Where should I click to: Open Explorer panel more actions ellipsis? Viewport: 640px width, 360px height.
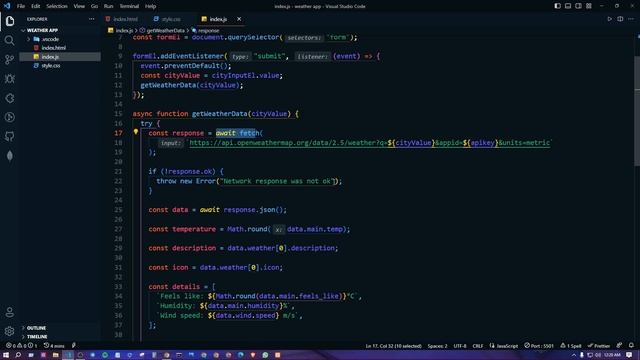[91, 19]
